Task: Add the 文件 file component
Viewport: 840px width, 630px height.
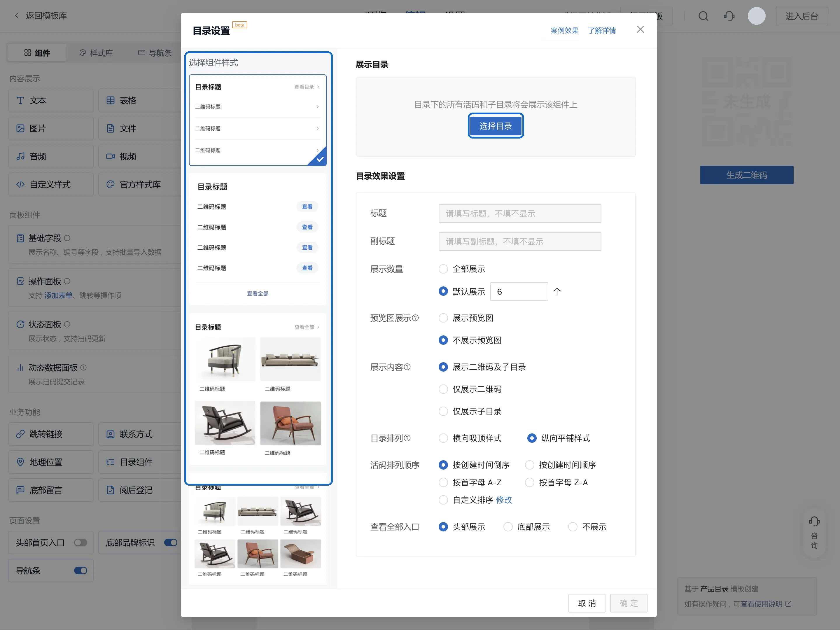Action: (140, 128)
